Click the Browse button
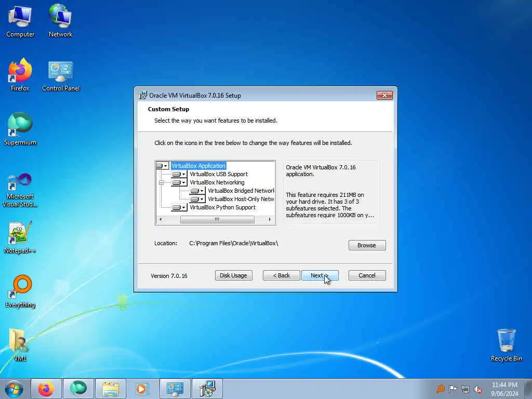Image resolution: width=532 pixels, height=399 pixels. click(367, 245)
